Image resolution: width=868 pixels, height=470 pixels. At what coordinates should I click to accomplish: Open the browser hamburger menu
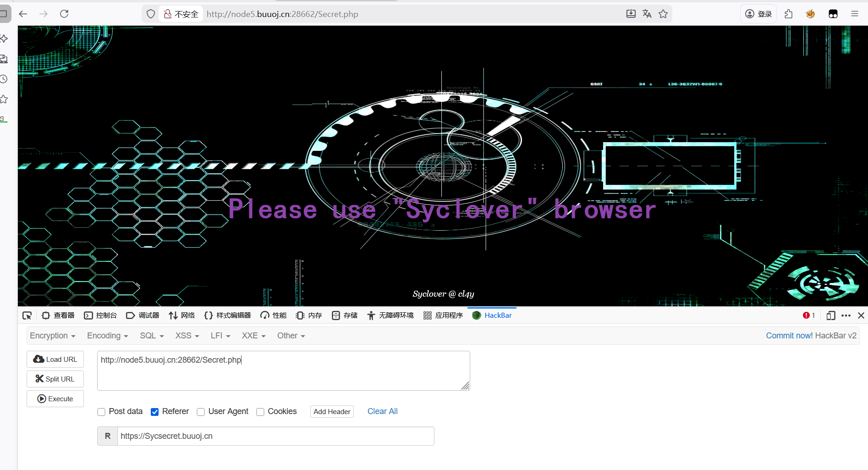coord(854,14)
